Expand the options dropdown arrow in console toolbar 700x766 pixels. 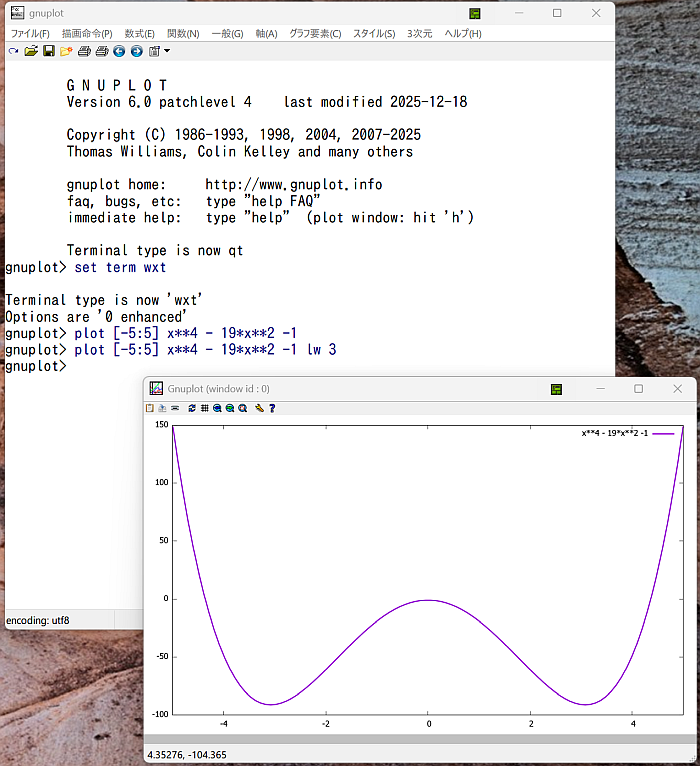coord(167,51)
